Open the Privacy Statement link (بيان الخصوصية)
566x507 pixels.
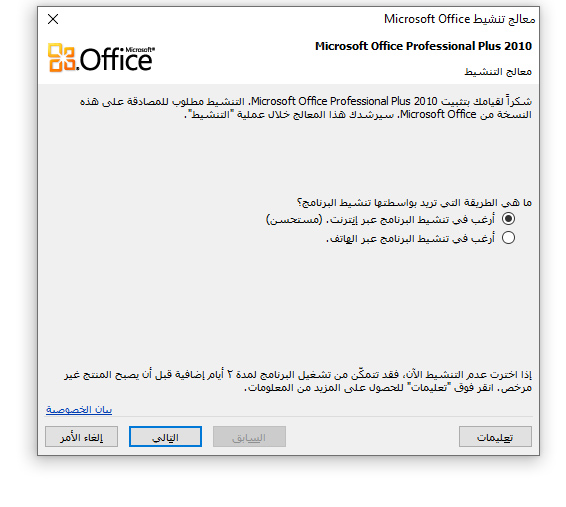coord(79,410)
